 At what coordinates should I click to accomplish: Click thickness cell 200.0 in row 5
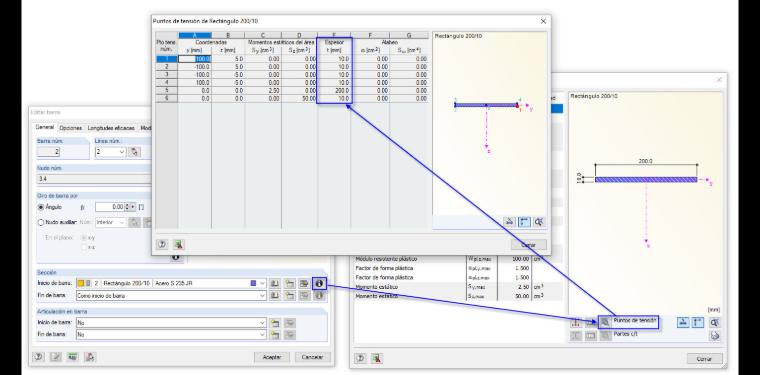click(334, 91)
